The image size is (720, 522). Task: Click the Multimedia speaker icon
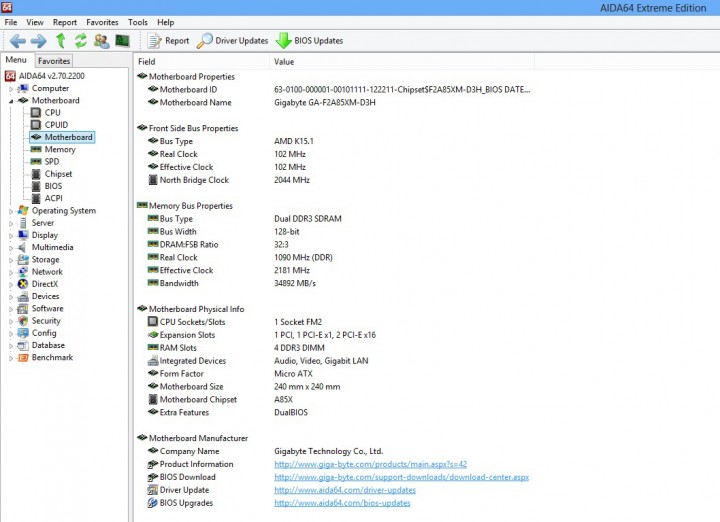(22, 247)
